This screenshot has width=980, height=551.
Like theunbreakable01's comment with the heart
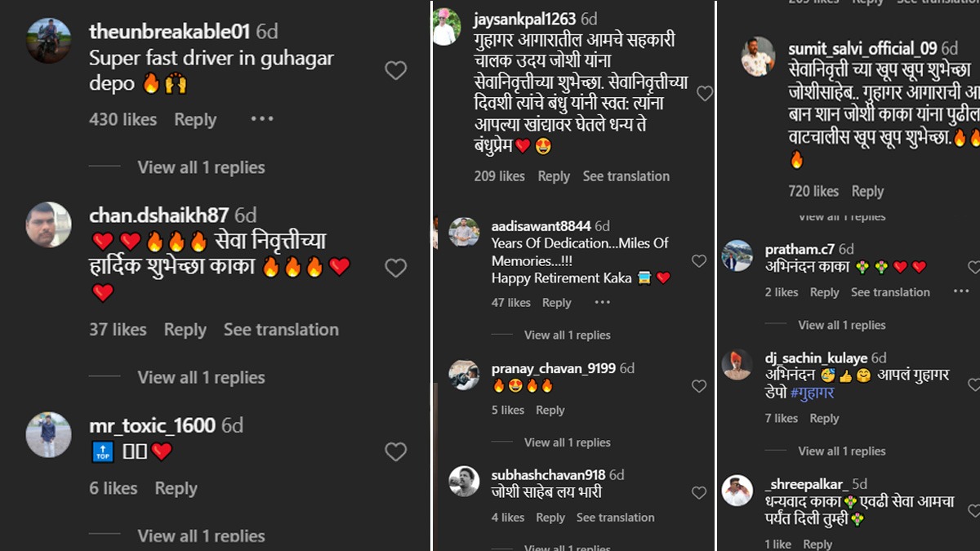click(x=395, y=70)
